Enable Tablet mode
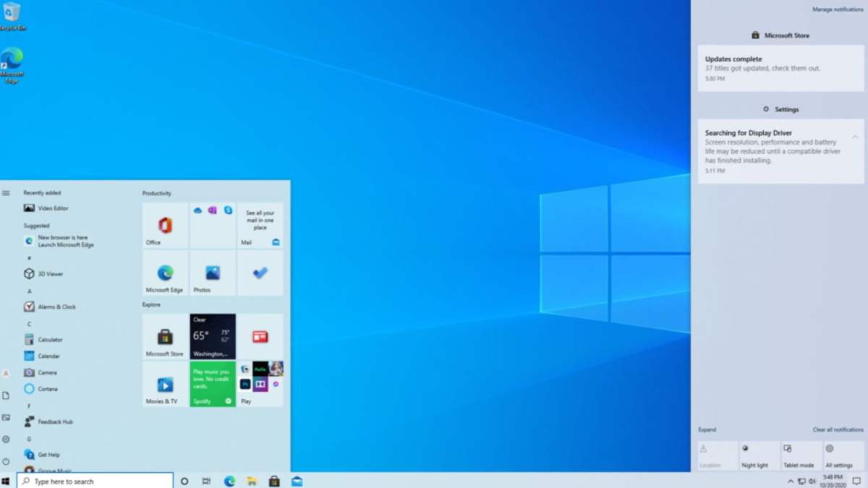Screen dimensions: 868x488 coord(800,454)
